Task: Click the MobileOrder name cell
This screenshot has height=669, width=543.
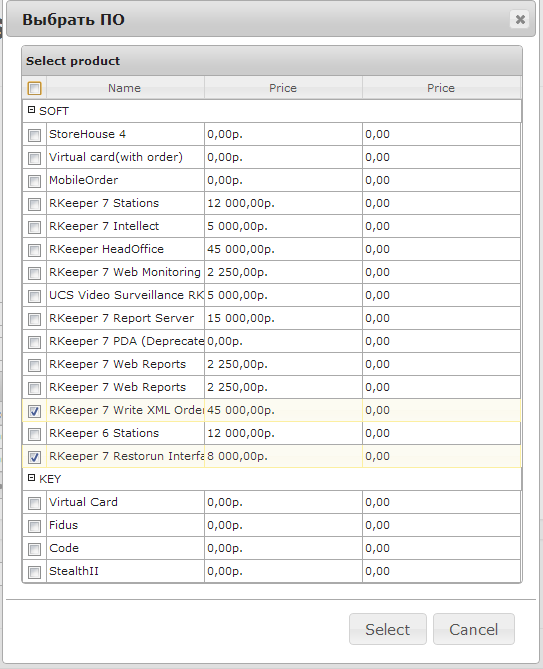Action: tap(125, 180)
